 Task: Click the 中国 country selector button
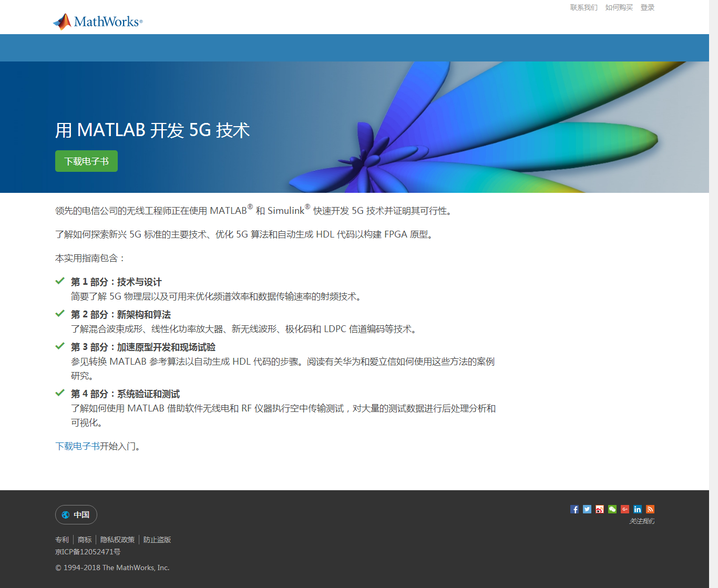pyautogui.click(x=76, y=515)
